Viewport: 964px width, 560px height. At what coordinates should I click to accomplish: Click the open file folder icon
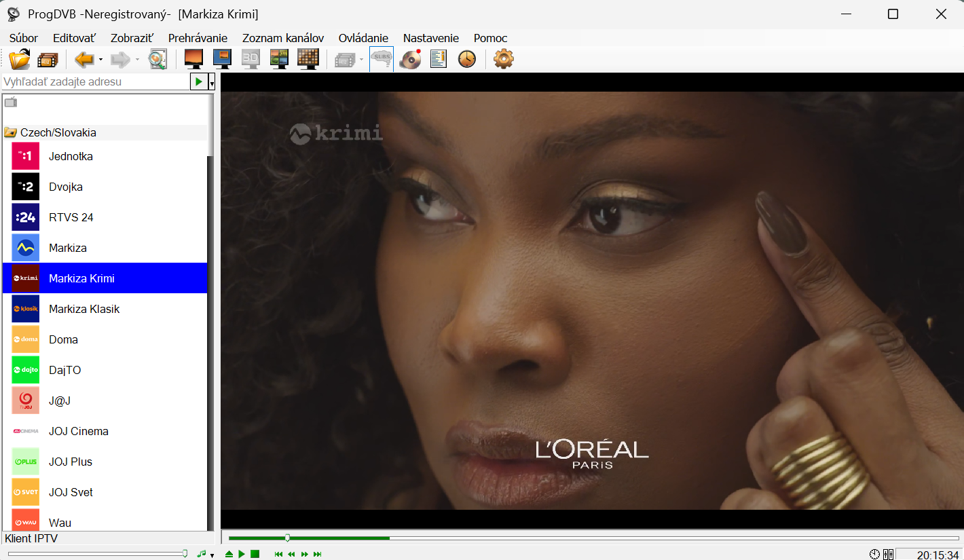[20, 60]
